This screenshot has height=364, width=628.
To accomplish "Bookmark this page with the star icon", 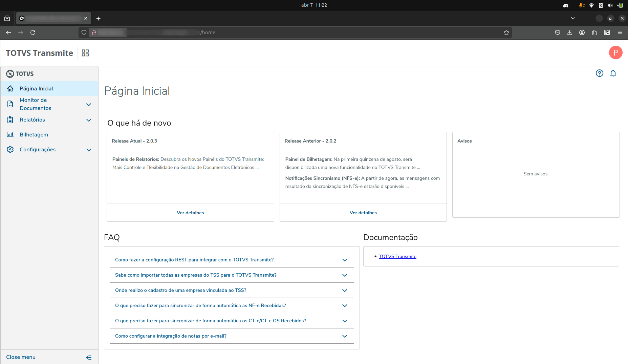I will (x=506, y=33).
